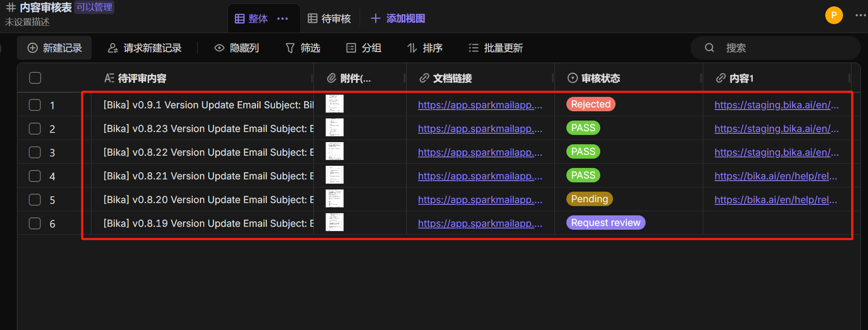This screenshot has height=330, width=868.
Task: Open bika.ai help link in row 5
Action: (776, 200)
